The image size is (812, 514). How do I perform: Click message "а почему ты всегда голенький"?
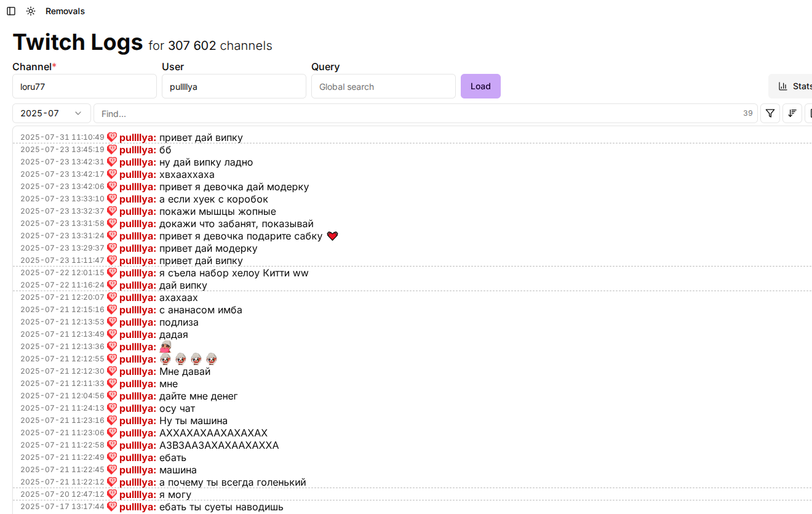click(x=233, y=482)
